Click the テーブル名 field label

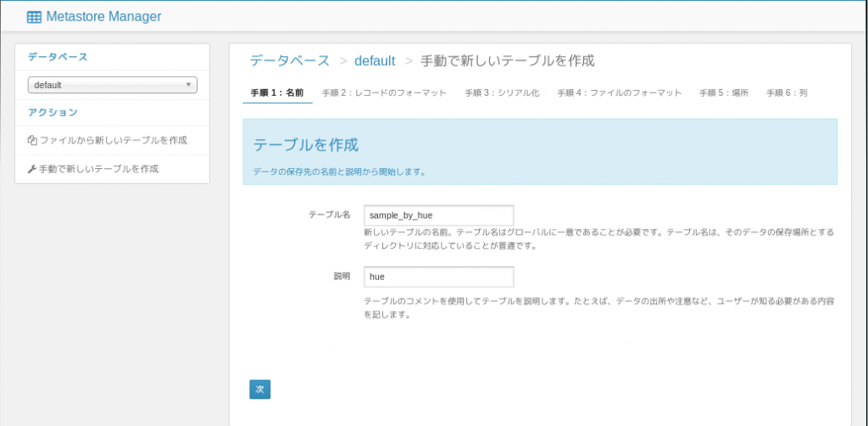pos(330,215)
